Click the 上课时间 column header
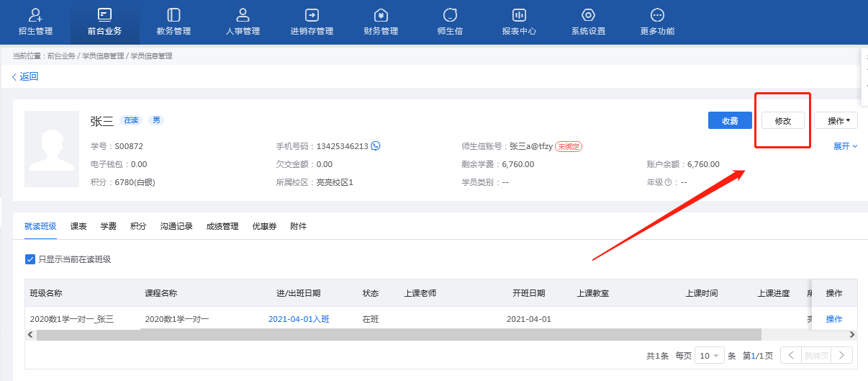Screen dimensions: 868x381 click(x=701, y=293)
